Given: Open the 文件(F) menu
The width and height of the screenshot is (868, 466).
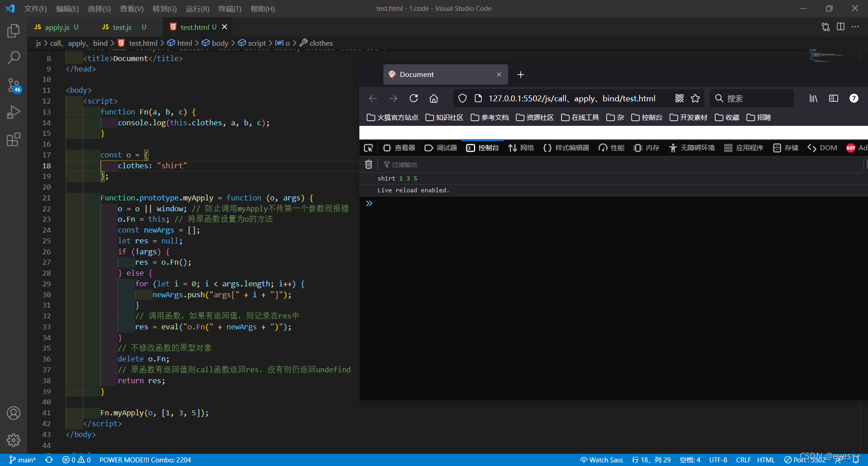Looking at the screenshot, I should point(35,9).
